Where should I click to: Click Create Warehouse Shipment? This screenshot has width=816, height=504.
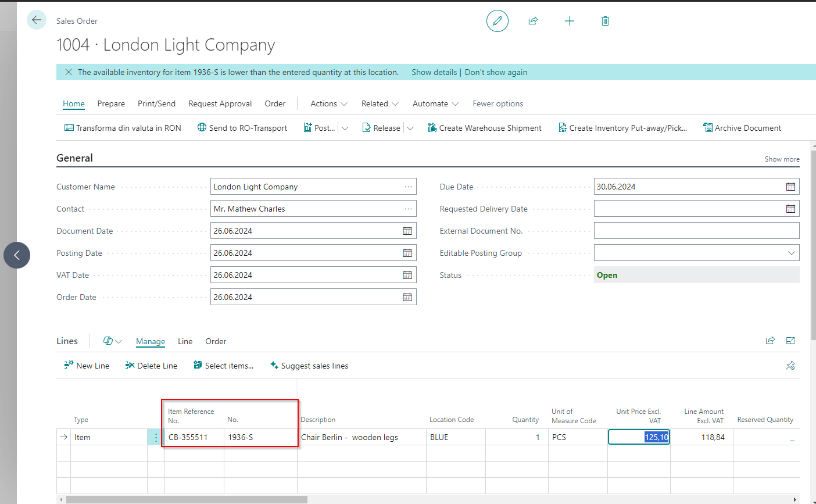point(485,128)
